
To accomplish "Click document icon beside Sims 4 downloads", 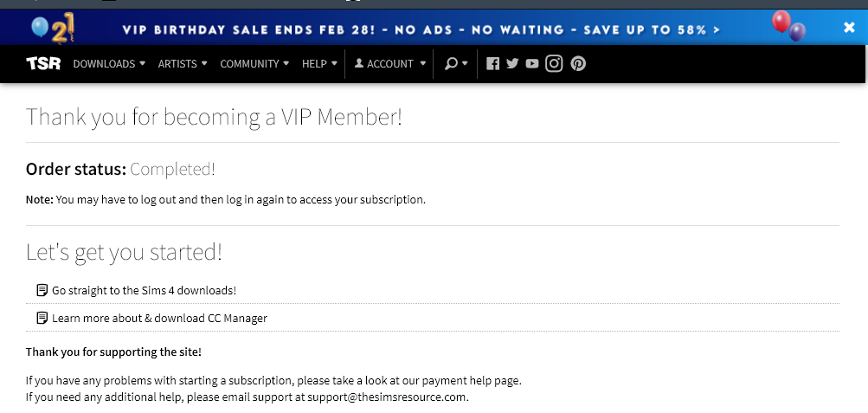I will coord(42,290).
